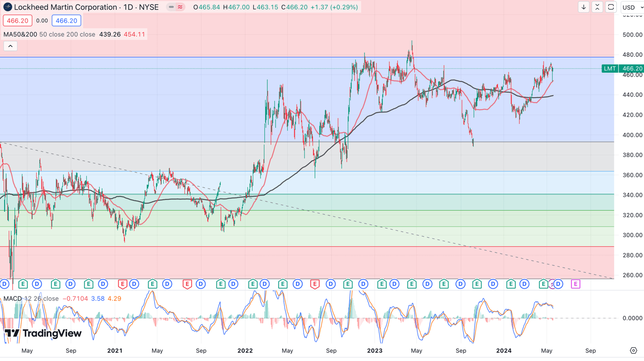The image size is (644, 361).
Task: Click the red wavy approximately-equal icon
Action: tap(180, 7)
